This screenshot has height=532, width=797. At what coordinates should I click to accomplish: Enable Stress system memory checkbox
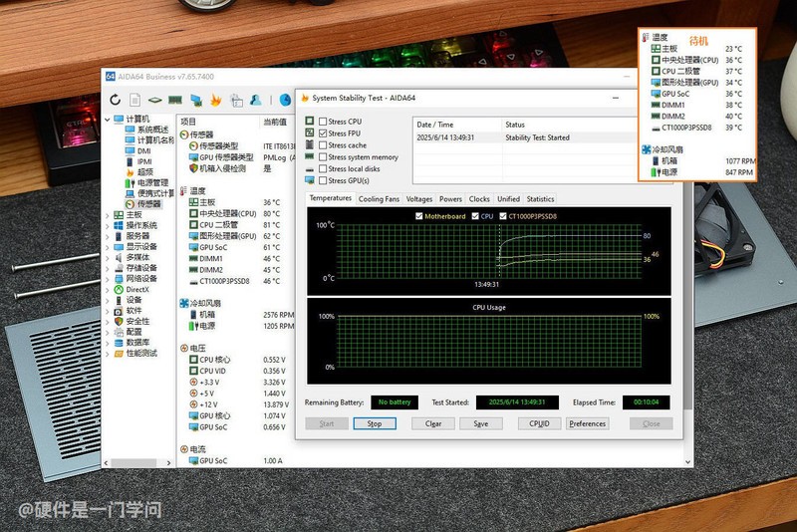(322, 157)
